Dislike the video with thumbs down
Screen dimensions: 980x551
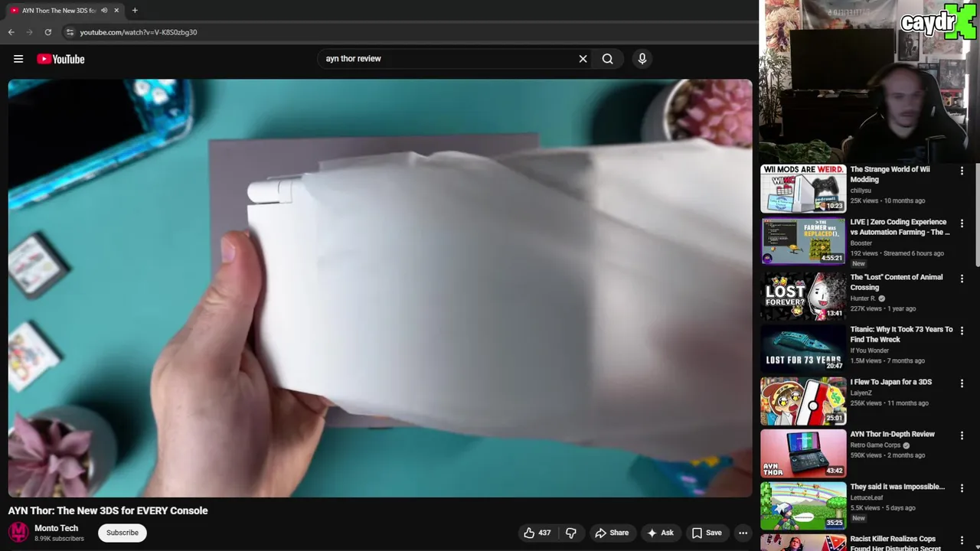click(570, 533)
